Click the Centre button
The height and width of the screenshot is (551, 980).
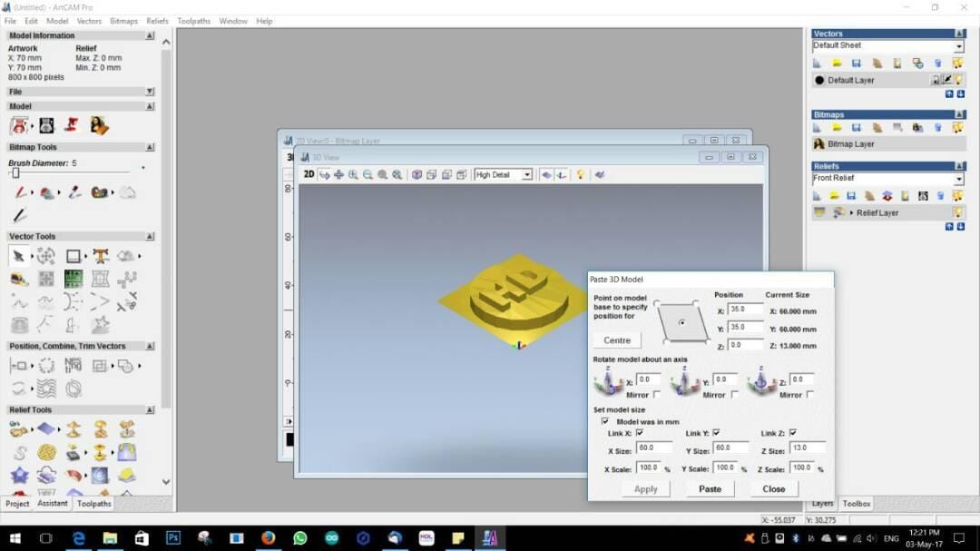coord(617,340)
